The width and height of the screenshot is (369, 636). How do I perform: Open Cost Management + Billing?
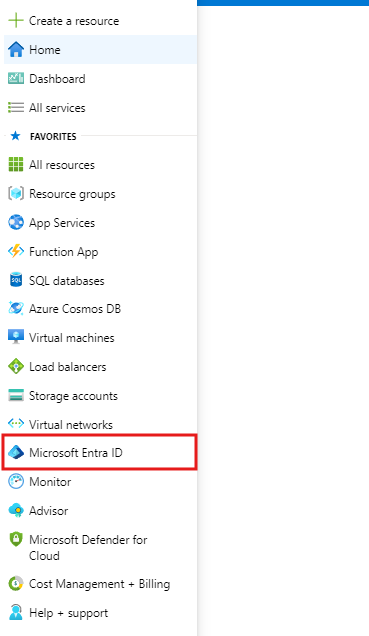pos(99,584)
